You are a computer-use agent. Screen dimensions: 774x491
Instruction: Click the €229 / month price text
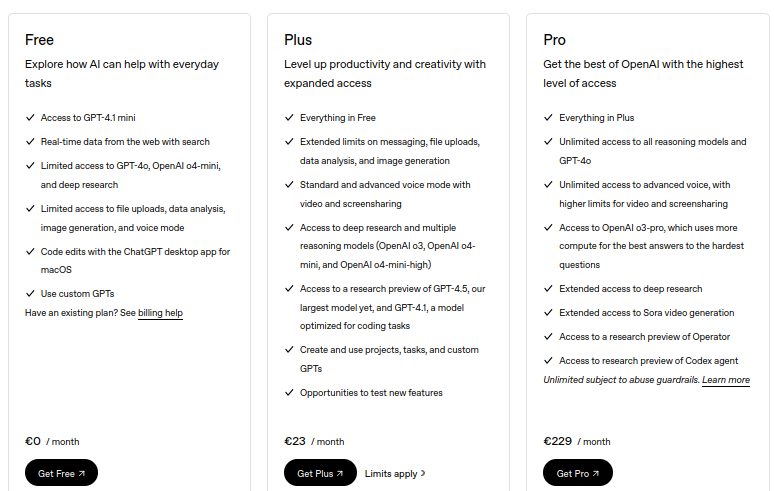pyautogui.click(x=577, y=441)
